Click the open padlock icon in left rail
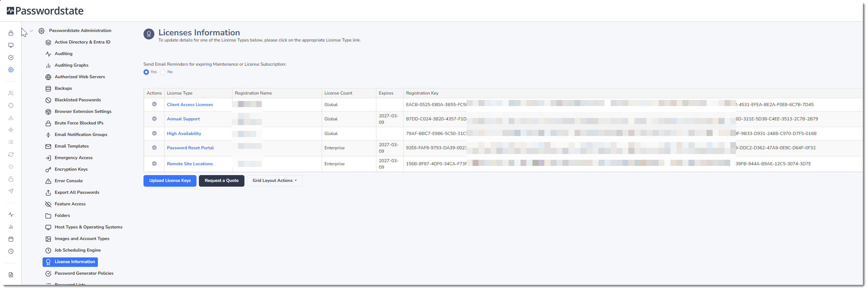The width and height of the screenshot is (868, 290). pos(11,179)
